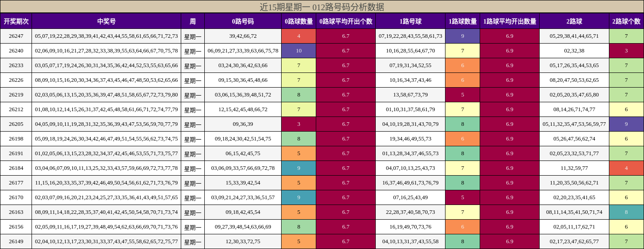Click 2路球 cell 02,17,23,47,62,65,77
Viewport: 644px width, 249px height.
(574, 241)
